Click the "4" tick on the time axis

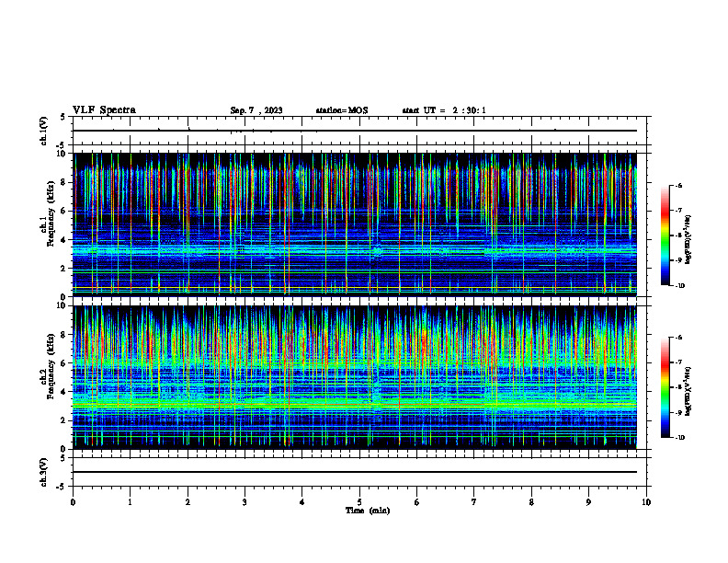302,502
